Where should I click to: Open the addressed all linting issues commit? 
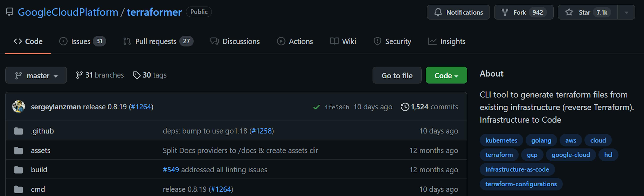[x=224, y=170]
